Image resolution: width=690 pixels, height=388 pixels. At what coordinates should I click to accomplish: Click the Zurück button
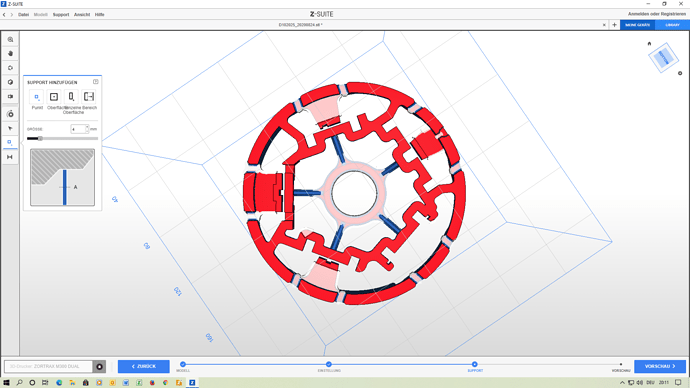point(143,366)
